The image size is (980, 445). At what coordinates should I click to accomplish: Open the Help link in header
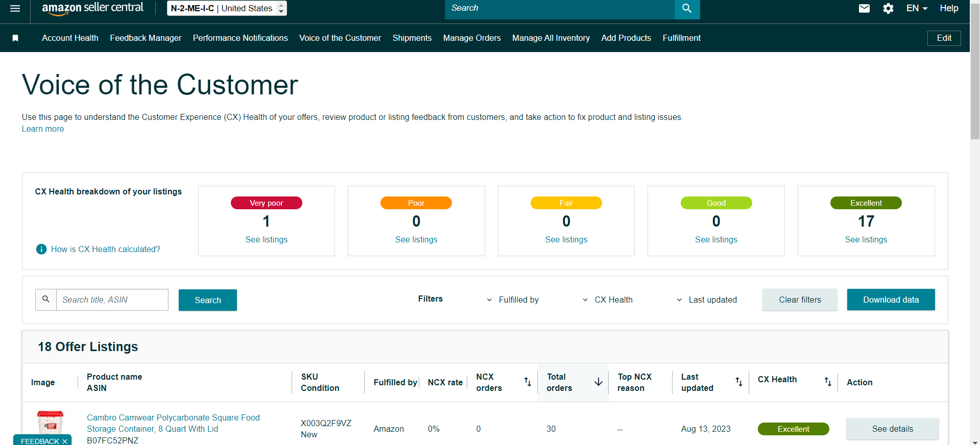coord(949,8)
